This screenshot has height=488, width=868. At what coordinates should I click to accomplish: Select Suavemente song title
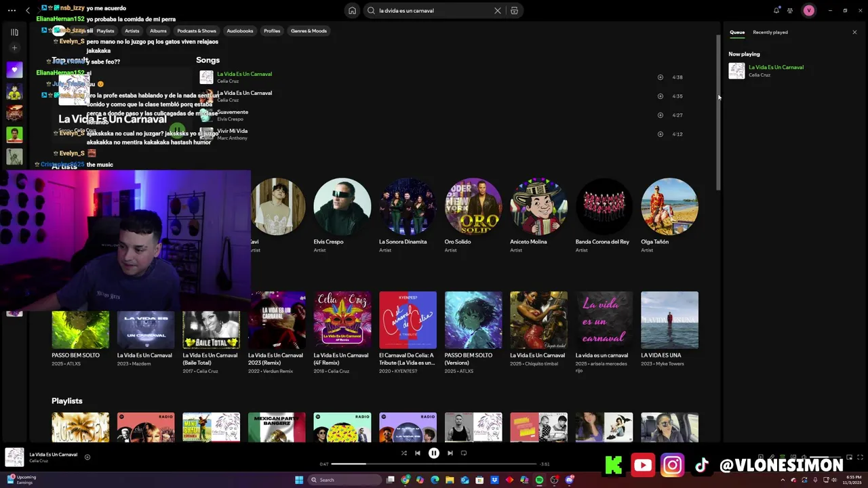coord(233,112)
